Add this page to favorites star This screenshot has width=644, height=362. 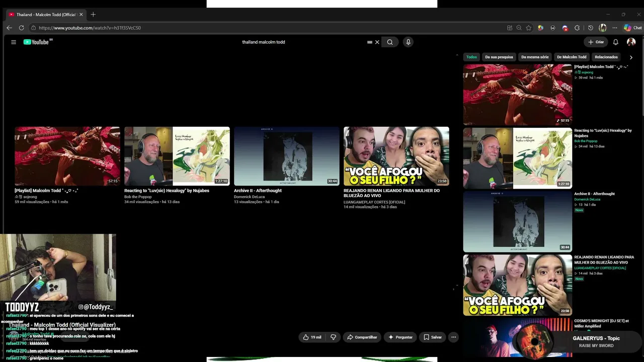[528, 28]
